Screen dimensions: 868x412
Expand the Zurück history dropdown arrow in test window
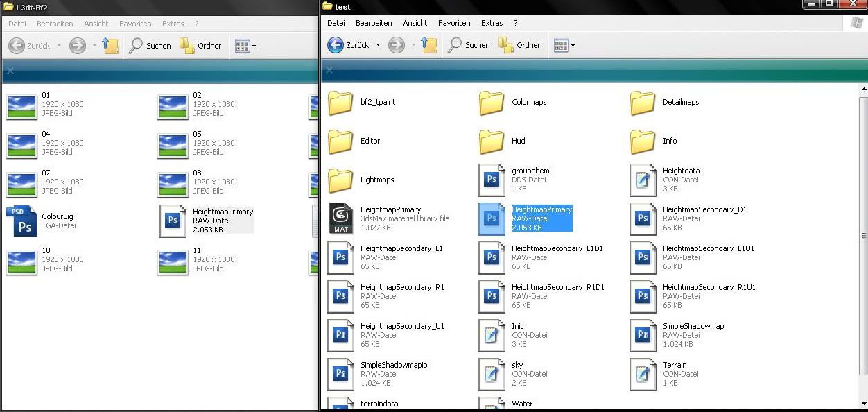tap(378, 45)
